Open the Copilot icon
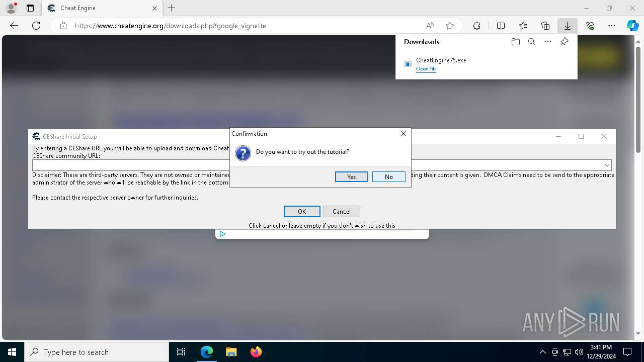 [632, 26]
